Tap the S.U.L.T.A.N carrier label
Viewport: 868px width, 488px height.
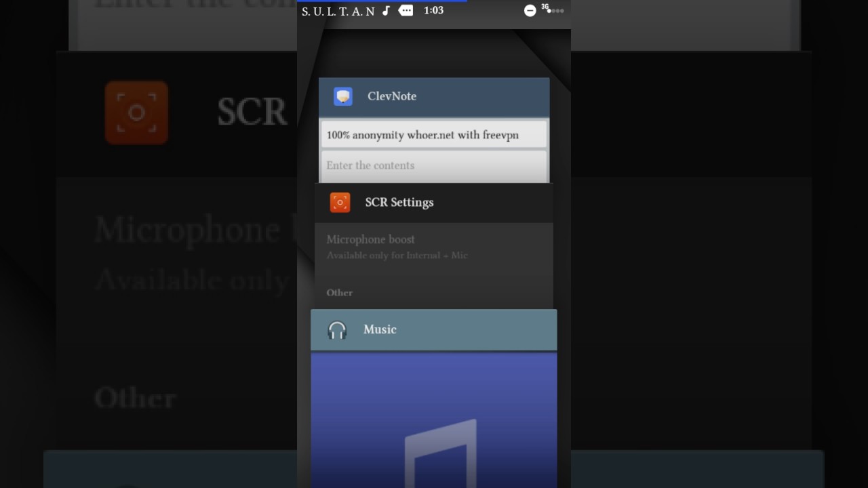click(x=338, y=11)
